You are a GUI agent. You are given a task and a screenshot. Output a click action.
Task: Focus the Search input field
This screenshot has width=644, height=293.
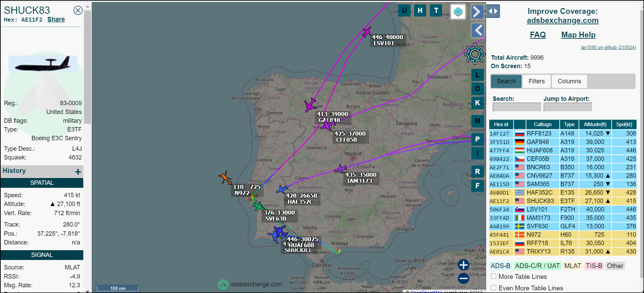[517, 107]
